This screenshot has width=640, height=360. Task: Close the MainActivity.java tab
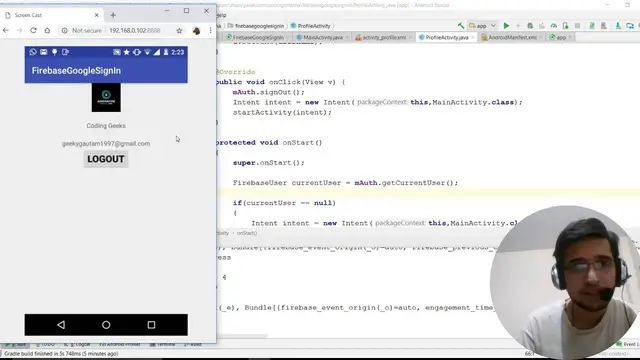pos(347,38)
